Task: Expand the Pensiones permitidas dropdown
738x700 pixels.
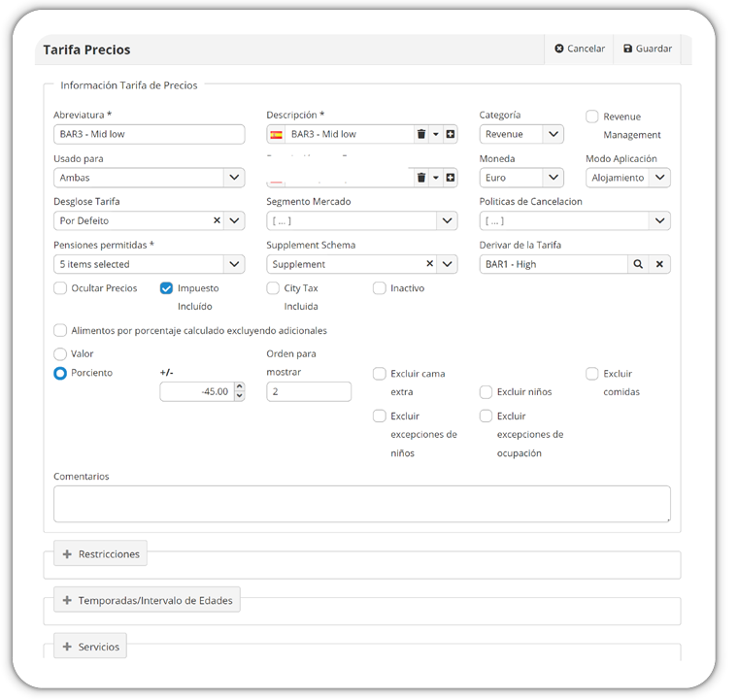Action: click(150, 264)
